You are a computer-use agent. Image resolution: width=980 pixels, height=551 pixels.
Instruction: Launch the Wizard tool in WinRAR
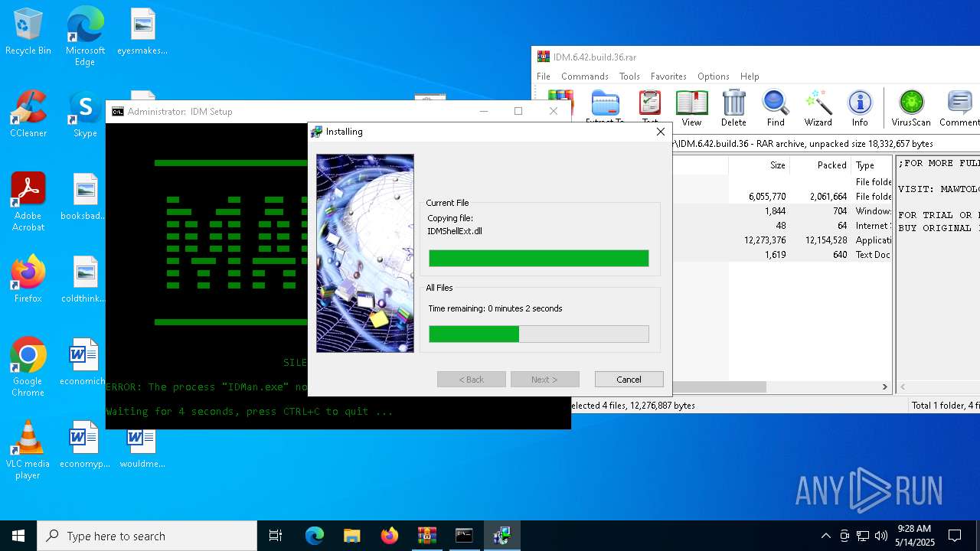coord(818,108)
